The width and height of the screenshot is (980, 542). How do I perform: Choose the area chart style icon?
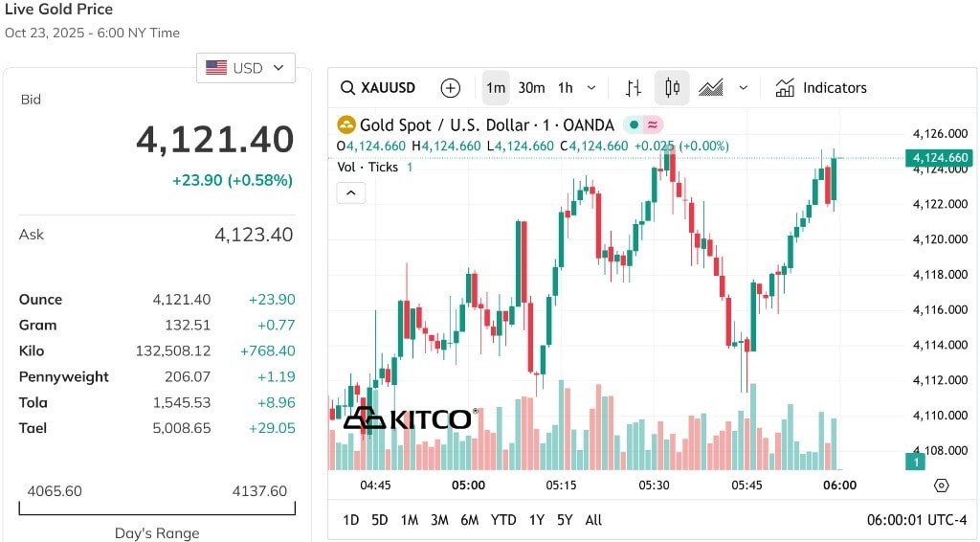[x=711, y=88]
